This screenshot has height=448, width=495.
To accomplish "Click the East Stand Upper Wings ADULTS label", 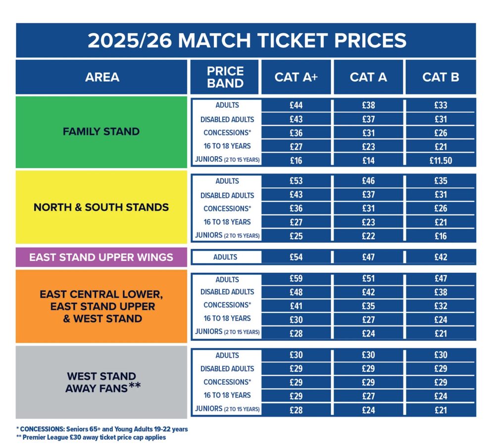I will pos(227,257).
